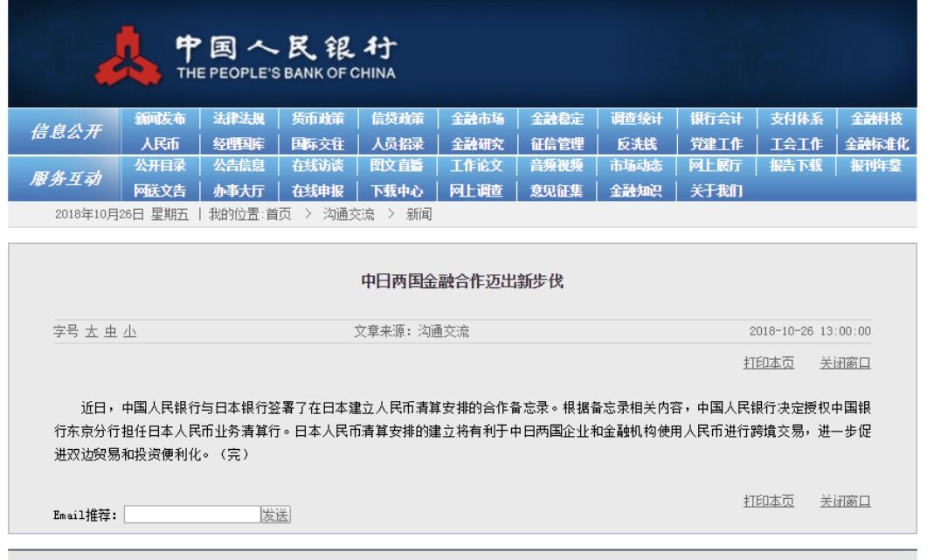Click 首页 in the breadcrumb
Image resolution: width=934 pixels, height=560 pixels.
279,215
